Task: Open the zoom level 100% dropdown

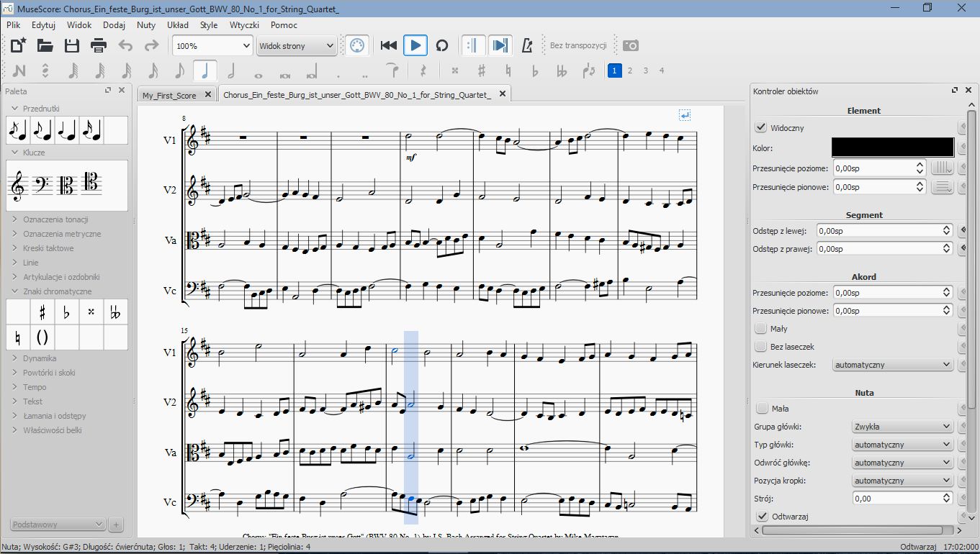Action: [212, 45]
